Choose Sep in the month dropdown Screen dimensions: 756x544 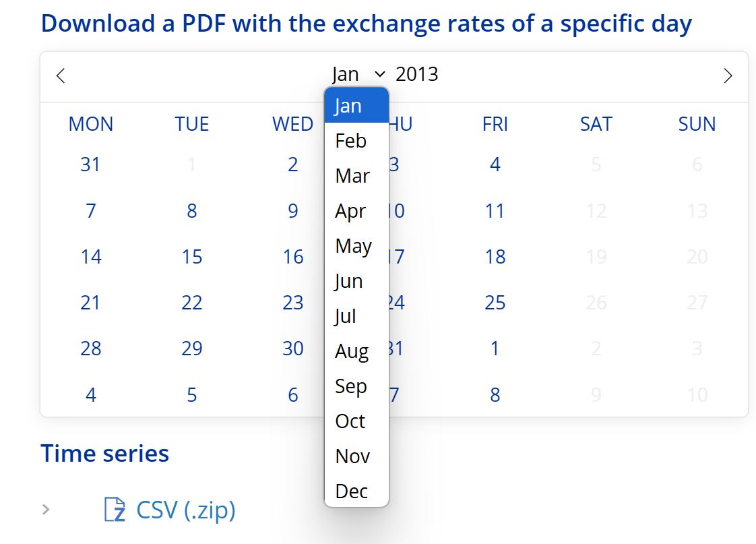coord(351,386)
